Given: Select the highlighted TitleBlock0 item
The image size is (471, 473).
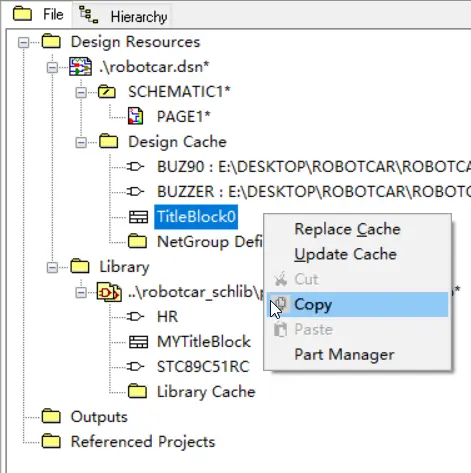Looking at the screenshot, I should [x=196, y=217].
